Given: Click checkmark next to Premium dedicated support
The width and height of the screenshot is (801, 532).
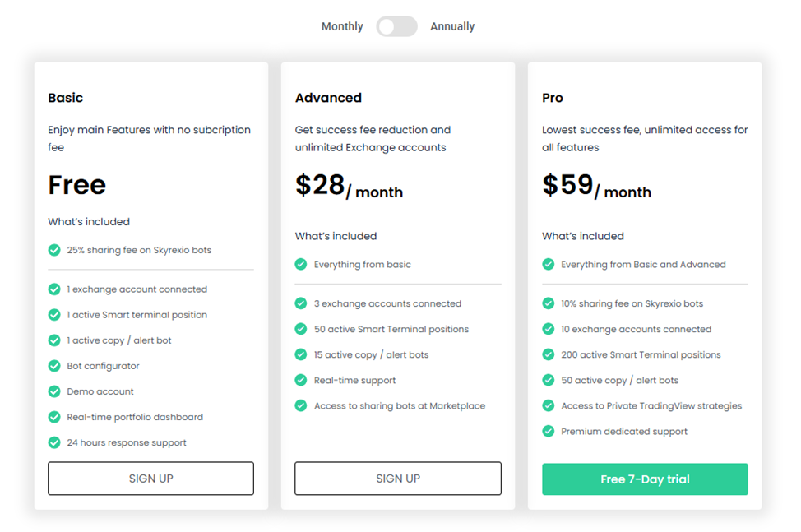Looking at the screenshot, I should [548, 431].
